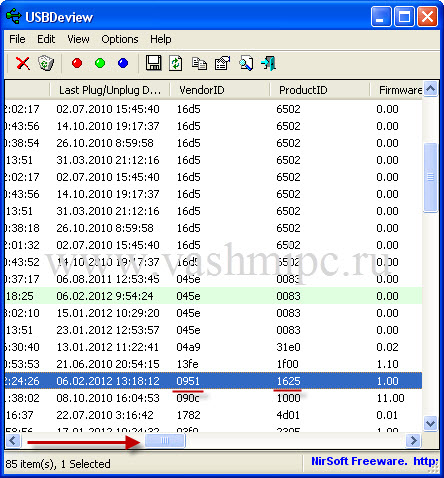Viewport: 444px width, 478px height.
Task: Click the green circle connect device icon
Action: tap(100, 63)
